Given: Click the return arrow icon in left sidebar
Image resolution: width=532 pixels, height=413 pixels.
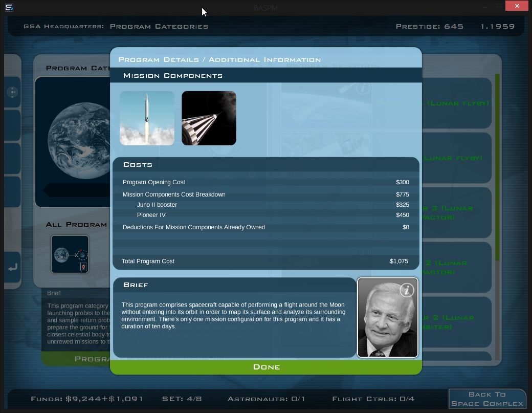Looking at the screenshot, I should (x=13, y=268).
